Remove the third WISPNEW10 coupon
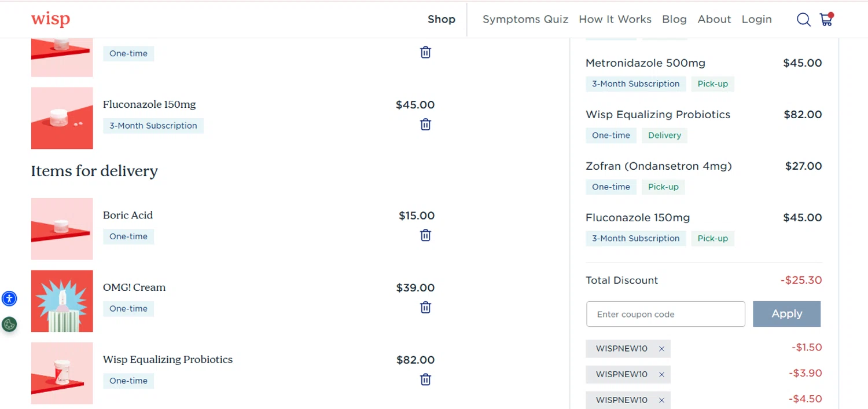 click(661, 400)
